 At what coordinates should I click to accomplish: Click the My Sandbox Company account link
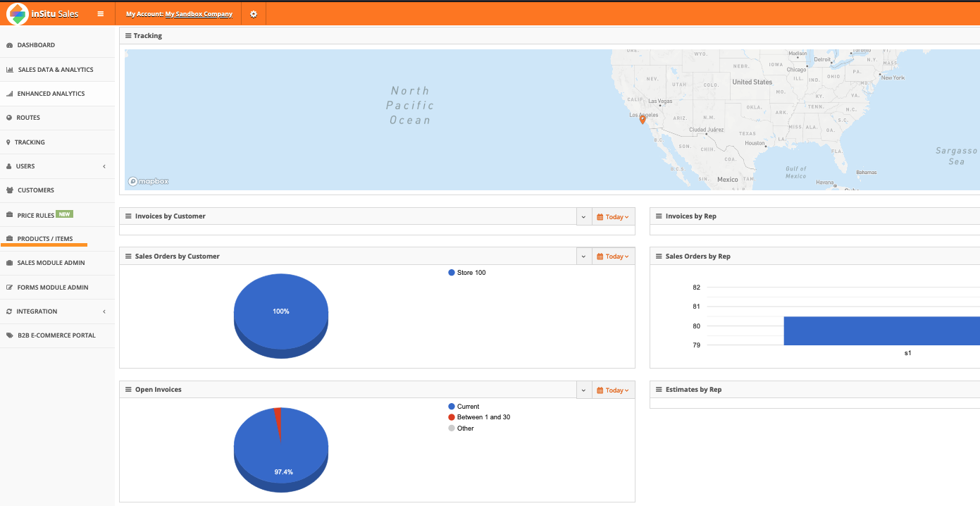[199, 14]
